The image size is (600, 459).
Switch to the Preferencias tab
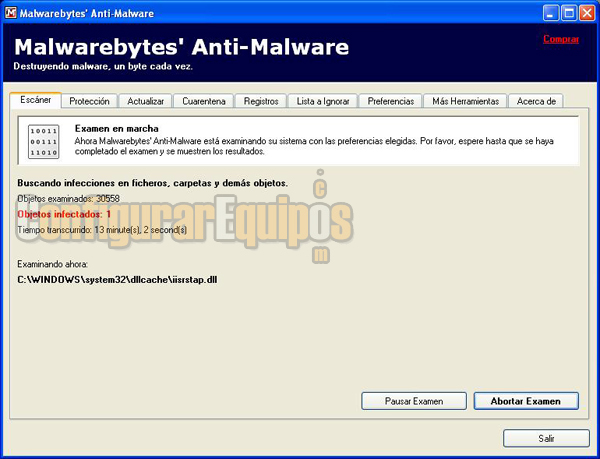click(391, 101)
